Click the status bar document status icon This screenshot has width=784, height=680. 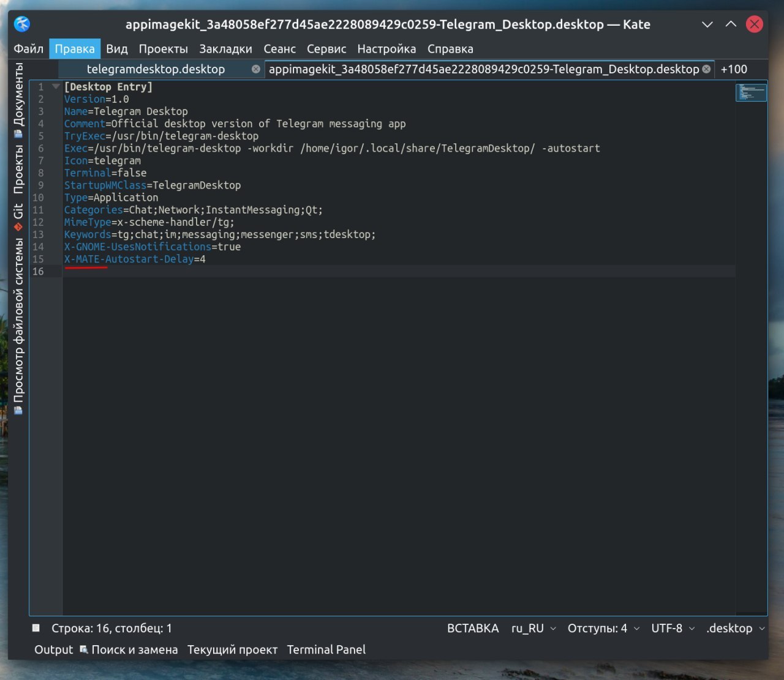[36, 628]
